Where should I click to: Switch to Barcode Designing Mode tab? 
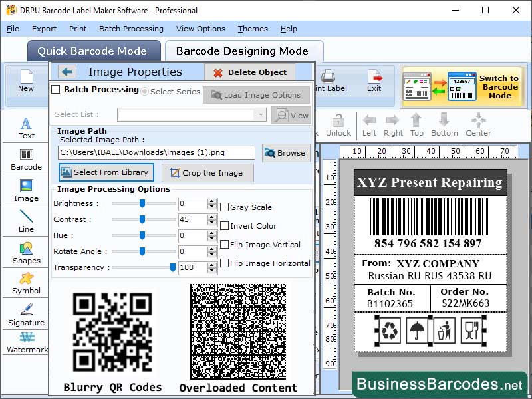tap(243, 51)
